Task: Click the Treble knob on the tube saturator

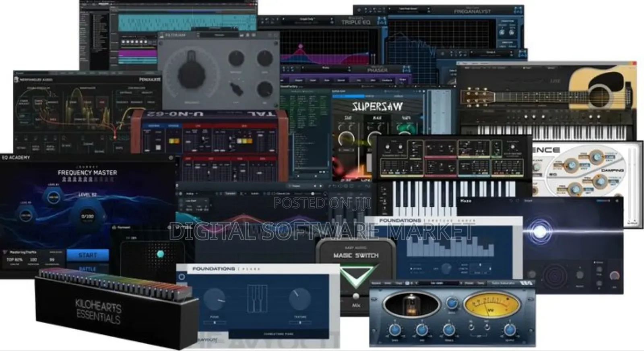Action: point(449,330)
